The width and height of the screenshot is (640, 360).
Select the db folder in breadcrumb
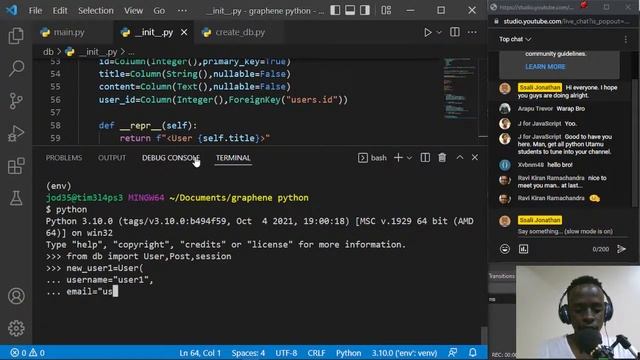point(48,52)
